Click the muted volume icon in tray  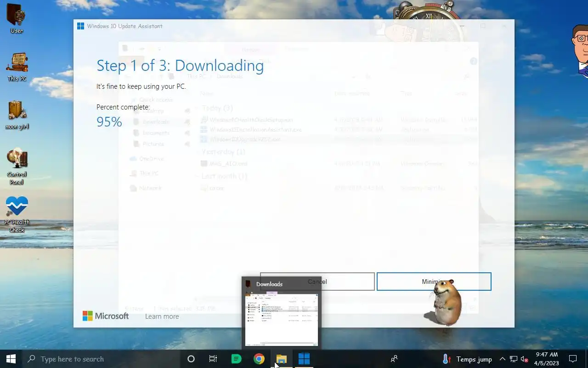tap(525, 359)
